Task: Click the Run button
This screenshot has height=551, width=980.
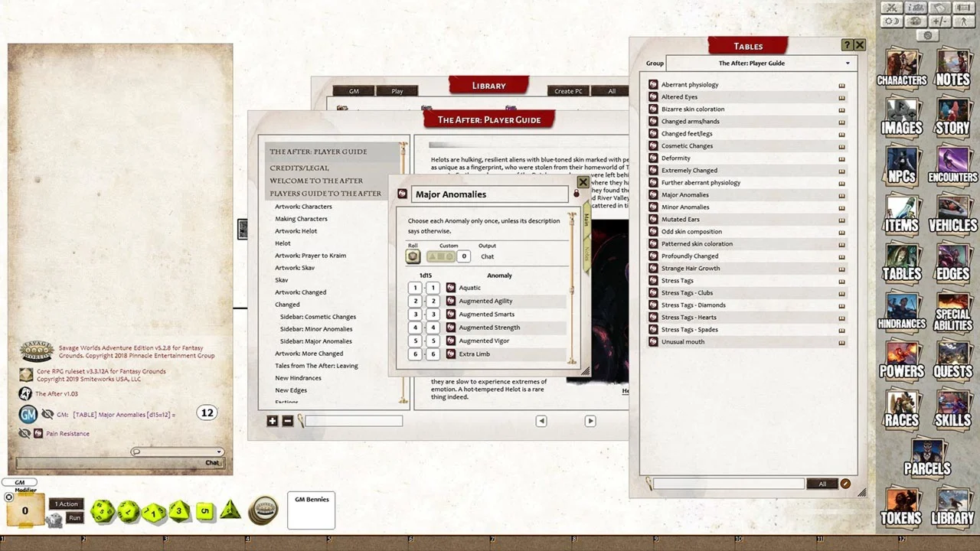Action: pyautogui.click(x=74, y=518)
